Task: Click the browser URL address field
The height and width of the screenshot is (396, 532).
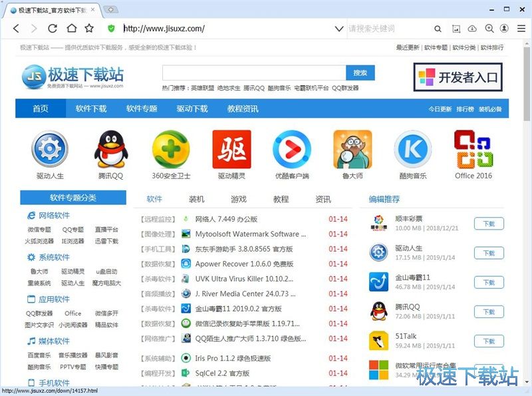Action: (x=227, y=29)
